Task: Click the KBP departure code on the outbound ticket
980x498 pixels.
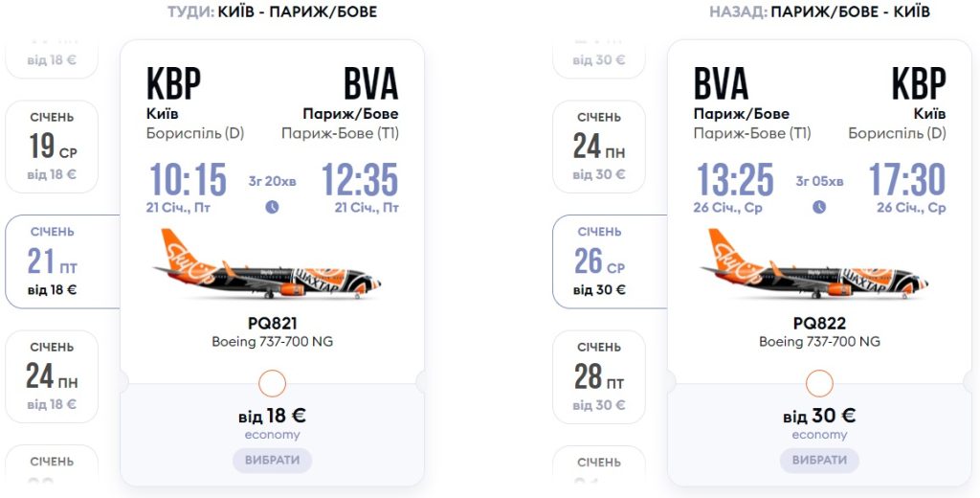Action: pos(173,84)
